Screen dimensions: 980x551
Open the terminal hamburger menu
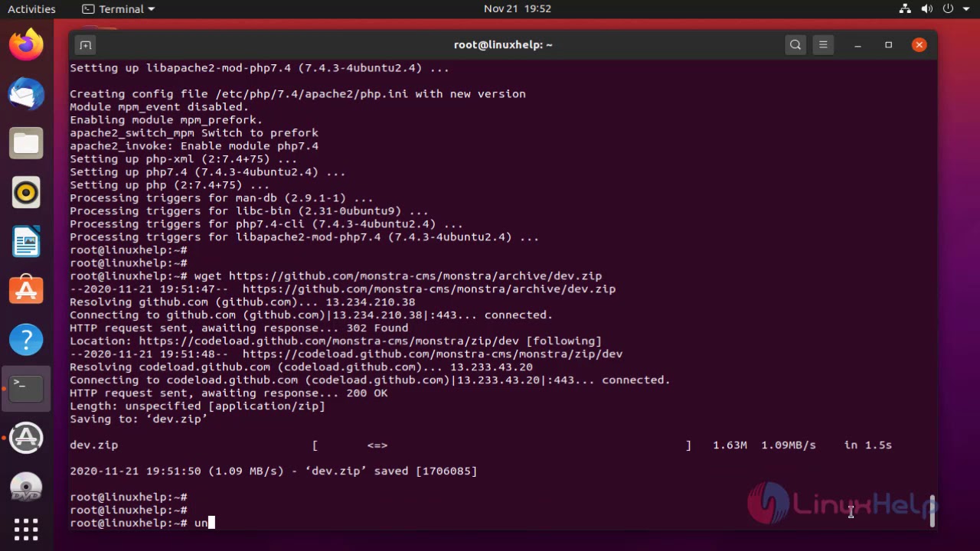(823, 45)
